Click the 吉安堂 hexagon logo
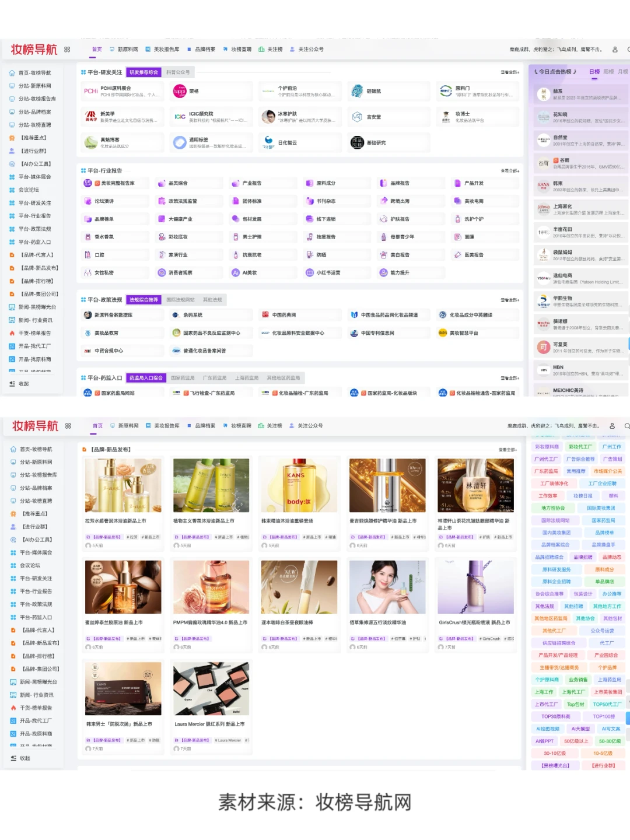This screenshot has height=840, width=630. pyautogui.click(x=357, y=117)
